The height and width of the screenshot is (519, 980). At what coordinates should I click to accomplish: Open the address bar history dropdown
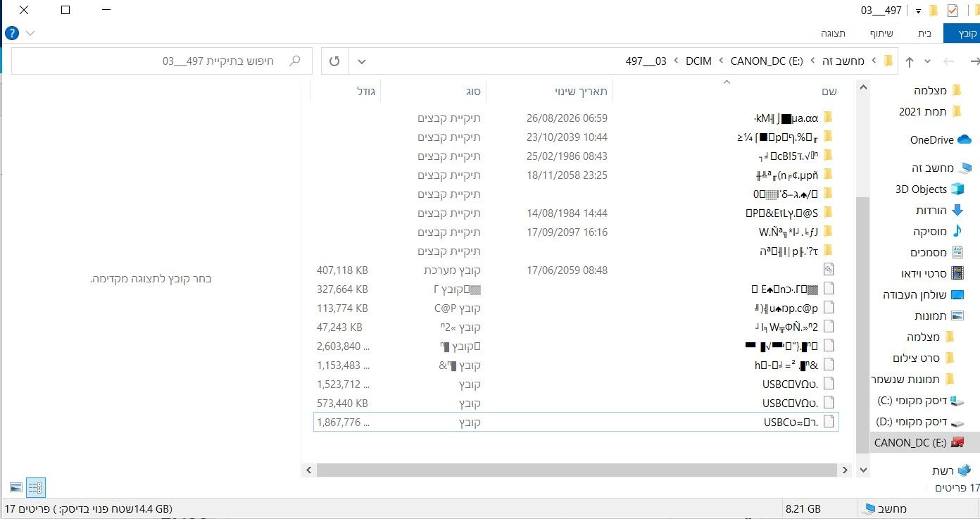(x=362, y=61)
